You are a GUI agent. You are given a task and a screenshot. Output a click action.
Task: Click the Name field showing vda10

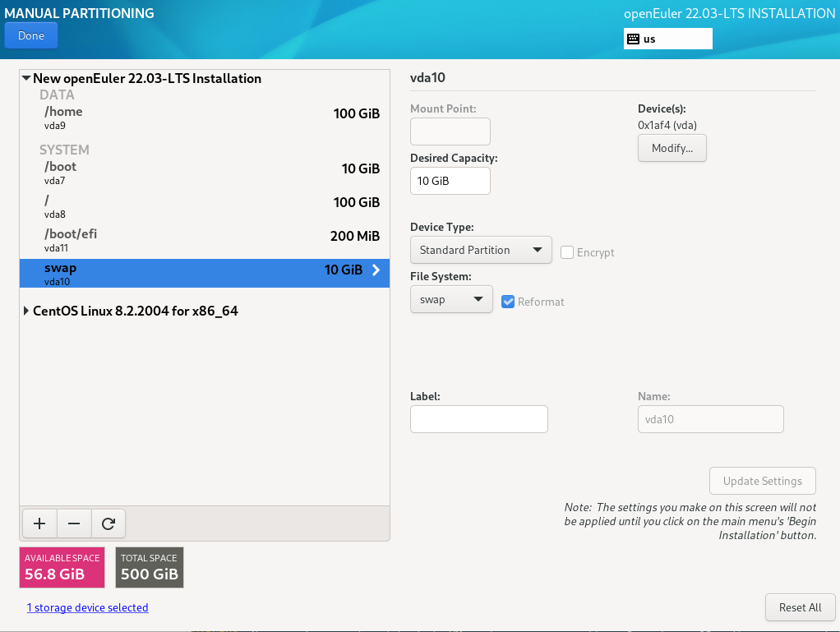(710, 419)
